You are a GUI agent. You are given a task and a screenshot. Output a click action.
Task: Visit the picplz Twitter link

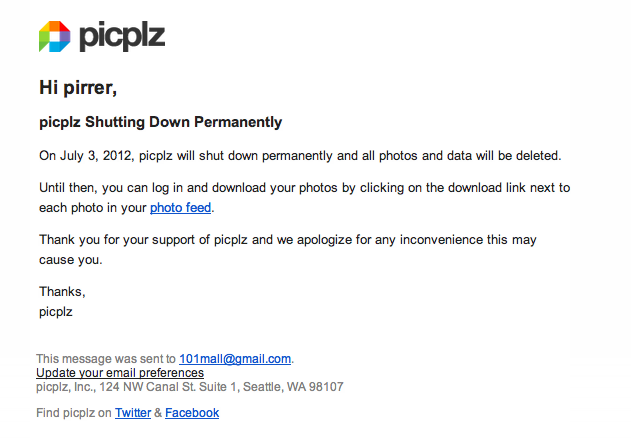click(133, 413)
